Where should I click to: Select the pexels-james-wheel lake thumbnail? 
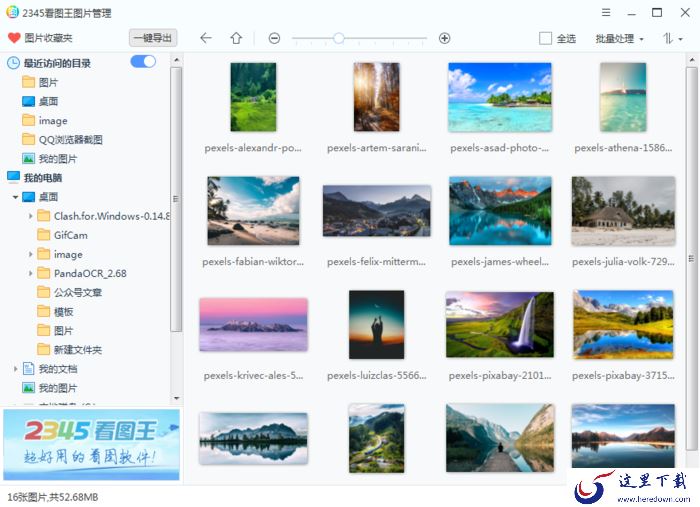pos(500,211)
